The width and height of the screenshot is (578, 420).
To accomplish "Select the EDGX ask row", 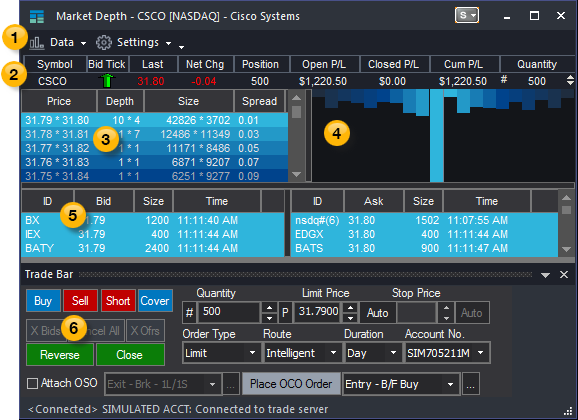I will point(424,234).
